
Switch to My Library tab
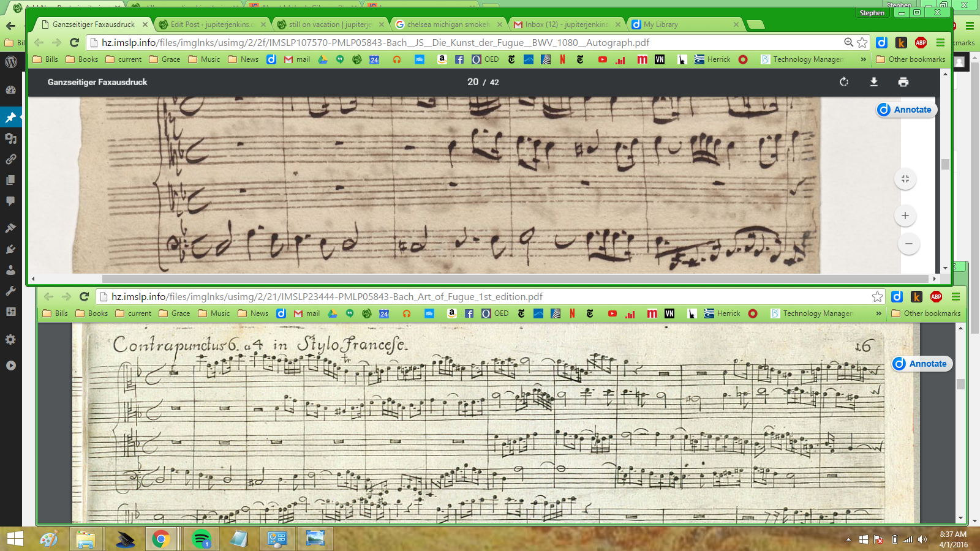click(x=685, y=24)
